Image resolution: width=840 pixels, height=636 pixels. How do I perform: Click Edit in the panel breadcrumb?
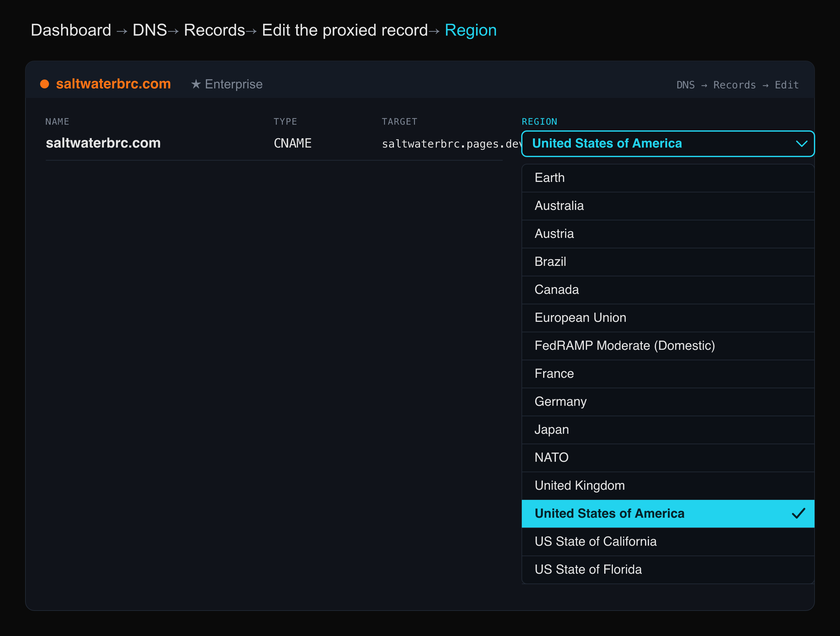coord(787,85)
